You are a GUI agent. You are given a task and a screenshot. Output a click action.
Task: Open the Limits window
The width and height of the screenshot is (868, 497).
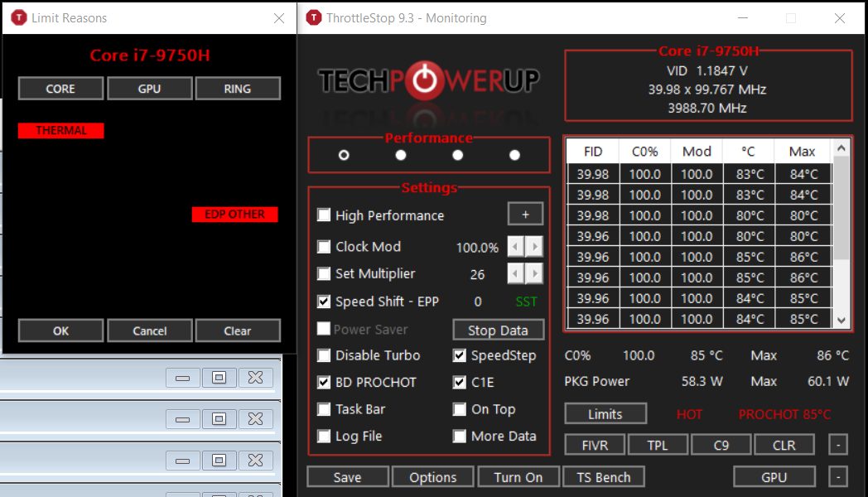605,413
